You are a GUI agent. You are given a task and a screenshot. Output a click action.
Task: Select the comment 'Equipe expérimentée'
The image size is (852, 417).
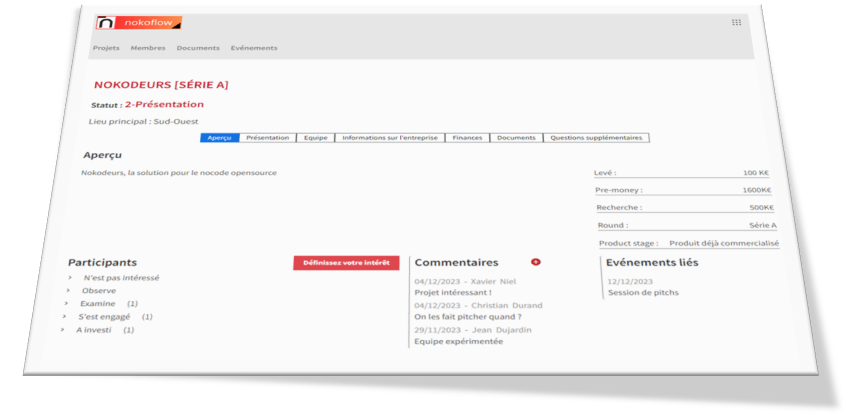pyautogui.click(x=459, y=342)
